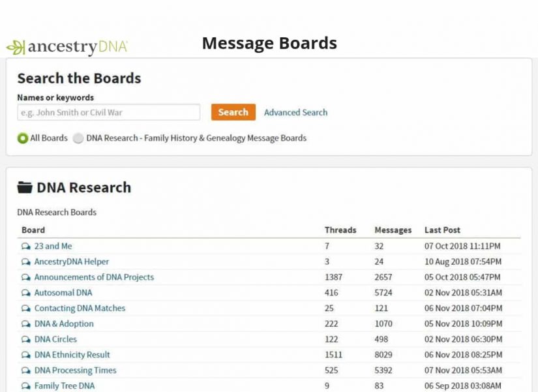
Task: Focus the Names or keywords search field
Action: coord(109,112)
